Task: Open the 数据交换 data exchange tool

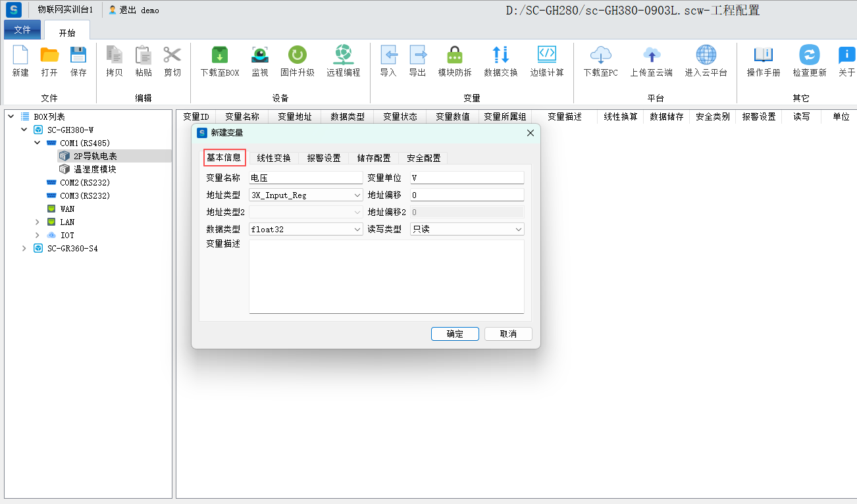Action: 500,56
